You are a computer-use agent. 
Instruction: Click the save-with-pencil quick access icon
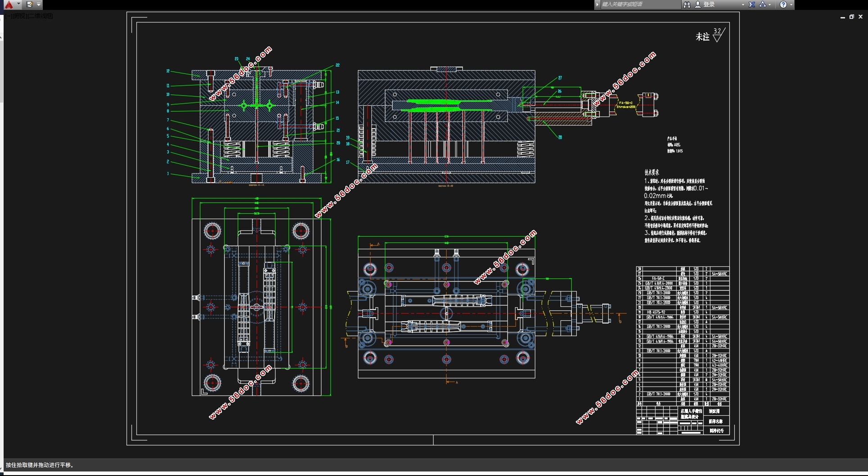point(29,4)
